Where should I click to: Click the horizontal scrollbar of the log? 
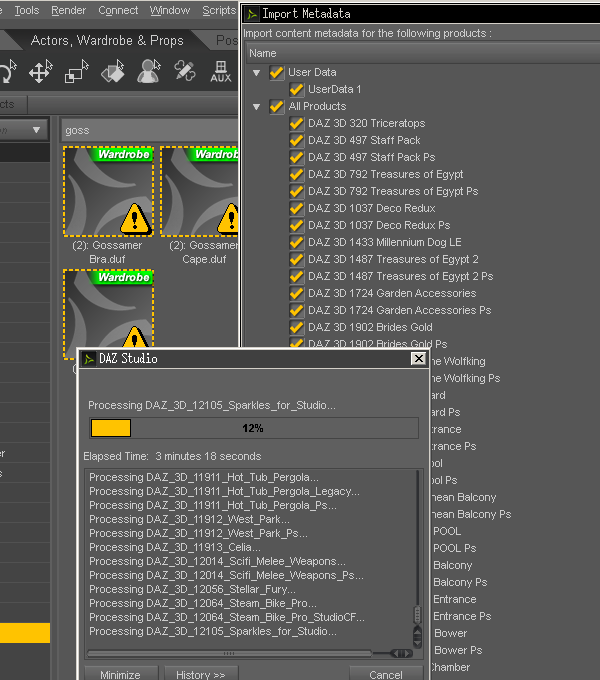229,653
